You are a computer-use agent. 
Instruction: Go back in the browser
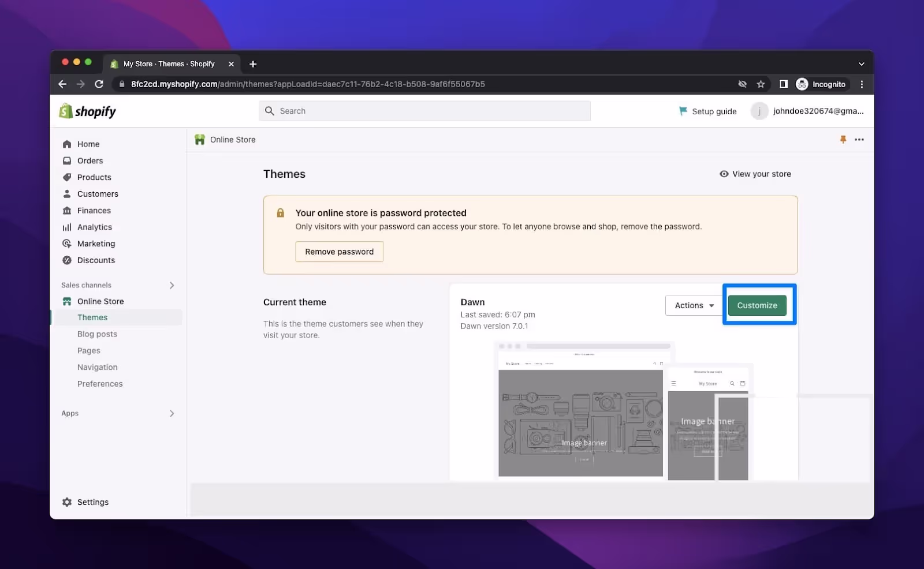coord(62,84)
